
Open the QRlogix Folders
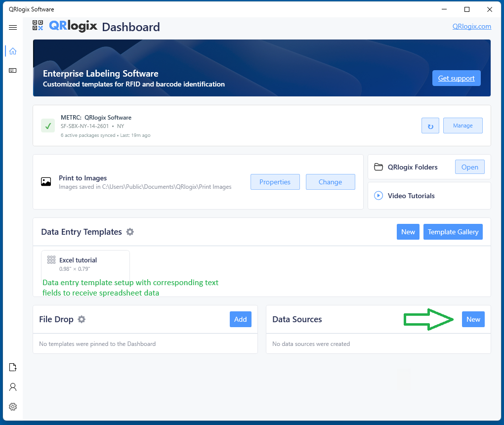point(469,167)
